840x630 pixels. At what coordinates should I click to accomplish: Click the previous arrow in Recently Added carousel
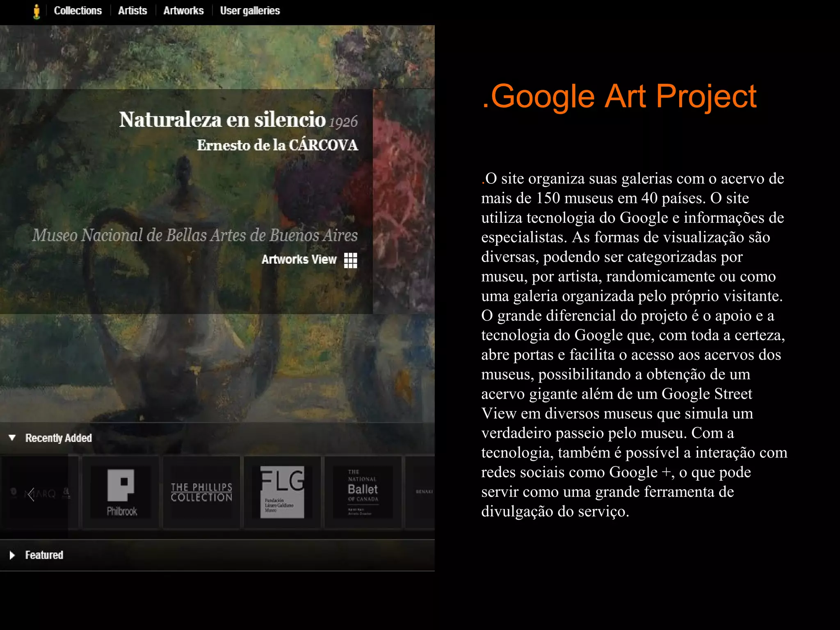click(x=30, y=495)
